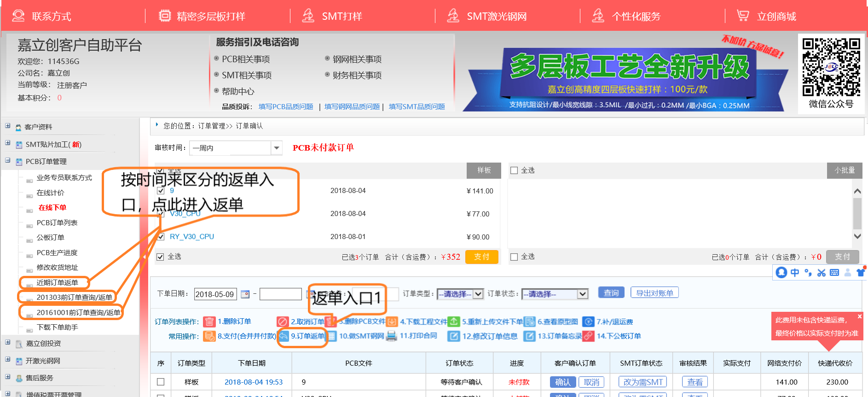
Task: Select the 小批量 tab
Action: pos(845,170)
